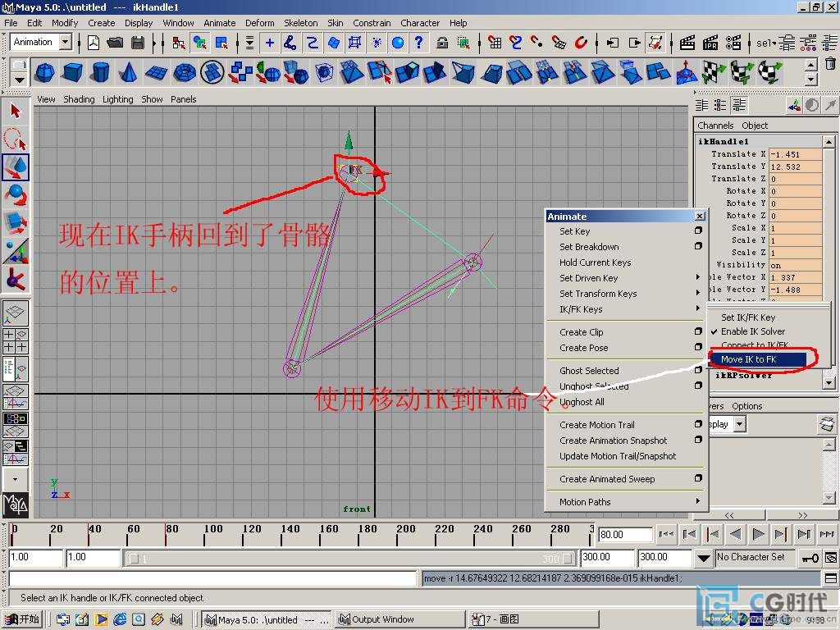Click the New Scene icon
Viewport: 840px width, 630px height.
click(x=94, y=43)
